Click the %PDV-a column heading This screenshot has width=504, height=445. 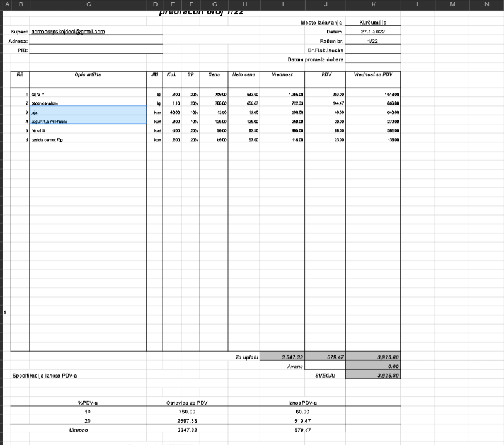click(x=88, y=403)
